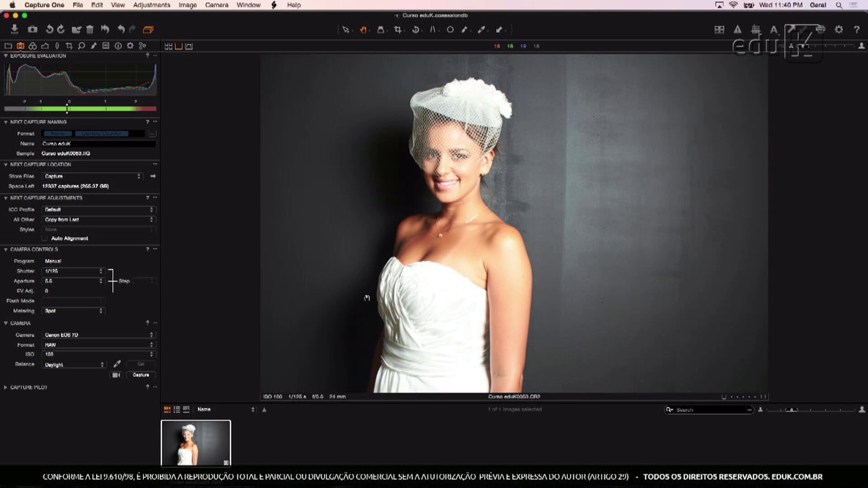Open the Balance Daylight dropdown
The height and width of the screenshot is (488, 868).
pyautogui.click(x=74, y=365)
